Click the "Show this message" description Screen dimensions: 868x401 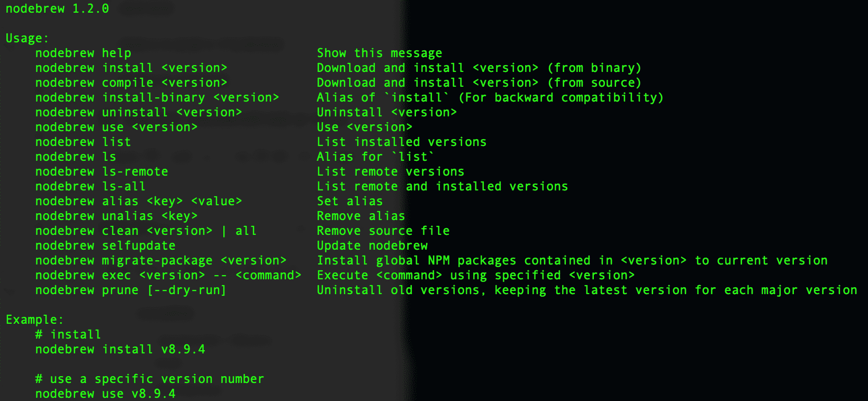point(379,53)
